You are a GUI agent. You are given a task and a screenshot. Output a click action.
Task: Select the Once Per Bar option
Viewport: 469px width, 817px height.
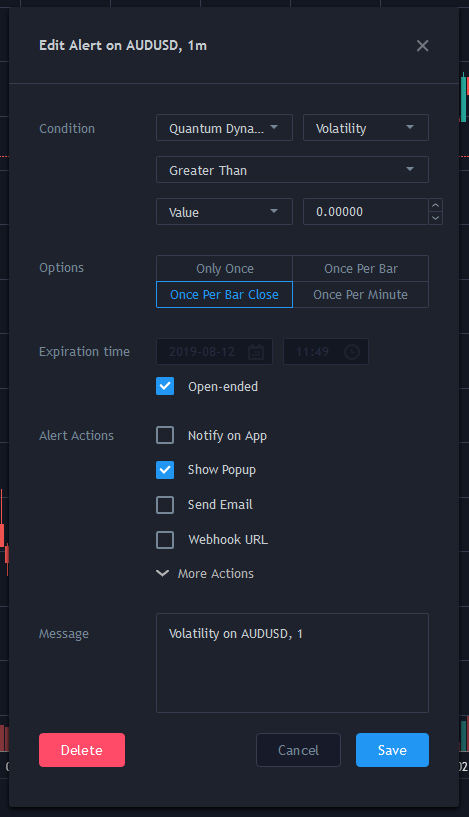tap(361, 269)
